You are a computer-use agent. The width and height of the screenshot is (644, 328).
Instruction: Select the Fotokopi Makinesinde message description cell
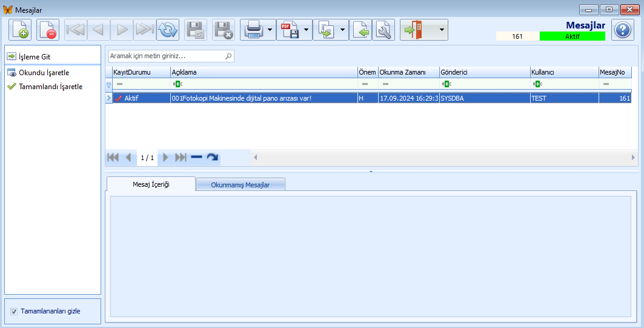pos(264,98)
